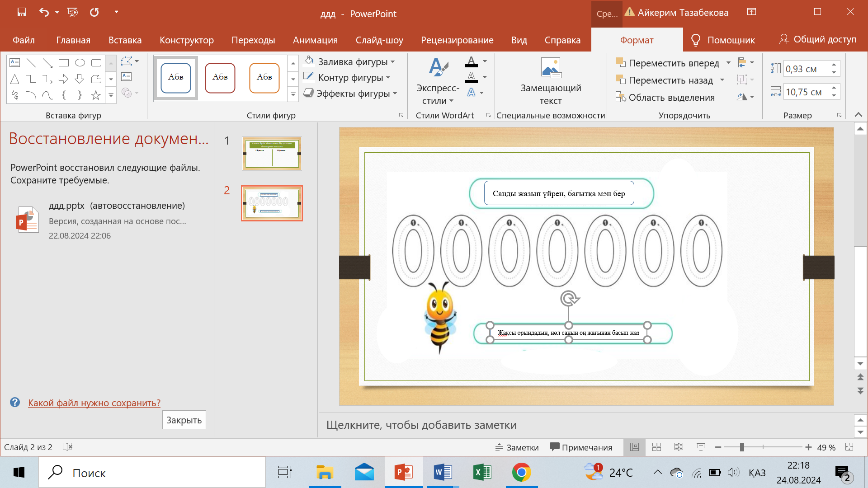Screen dimensions: 868x488
Task: Open link 'Какой файл нужно сохранить?'
Action: [94, 403]
